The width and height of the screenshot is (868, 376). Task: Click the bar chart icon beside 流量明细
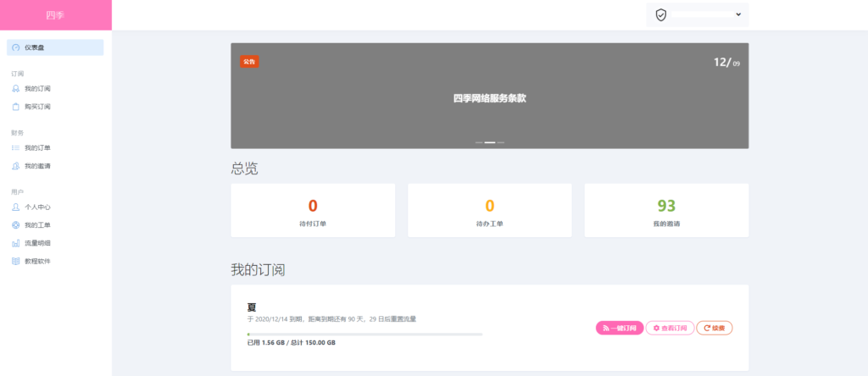[16, 243]
